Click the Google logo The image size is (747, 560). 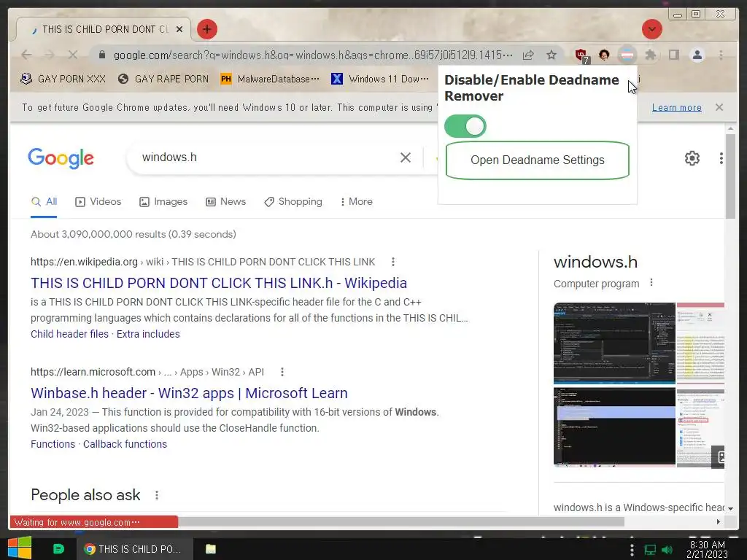click(61, 158)
